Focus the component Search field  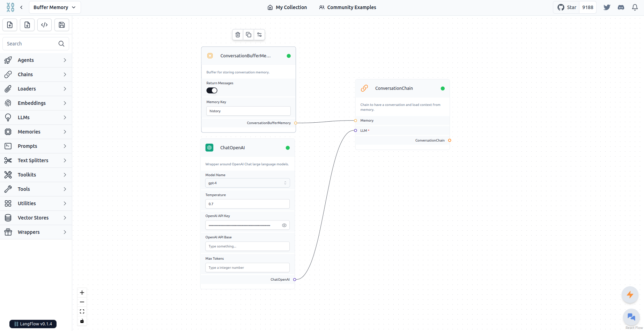(x=36, y=44)
